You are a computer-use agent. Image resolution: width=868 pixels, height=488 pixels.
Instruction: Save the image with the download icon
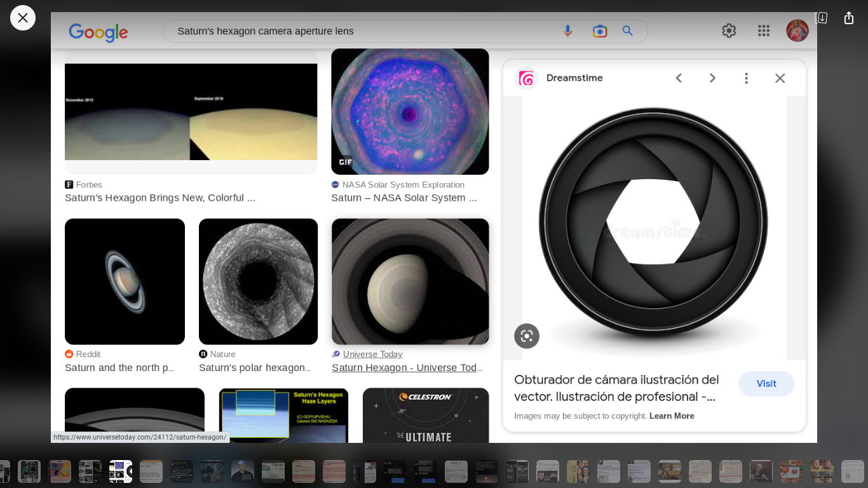click(x=821, y=18)
